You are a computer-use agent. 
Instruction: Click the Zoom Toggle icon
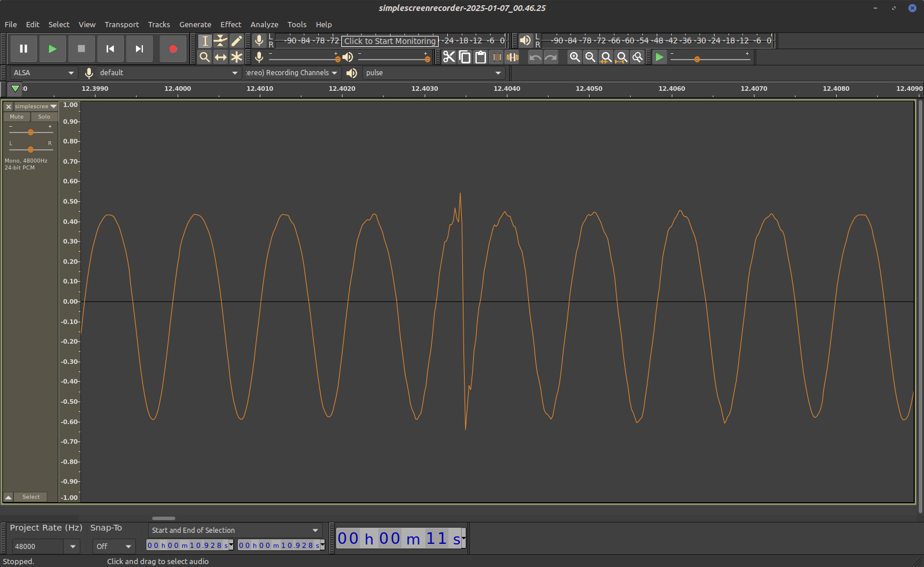click(637, 57)
